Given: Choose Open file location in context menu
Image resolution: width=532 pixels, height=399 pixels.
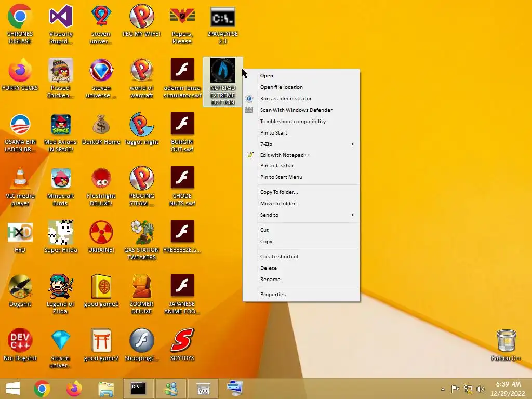Looking at the screenshot, I should pyautogui.click(x=301, y=87).
